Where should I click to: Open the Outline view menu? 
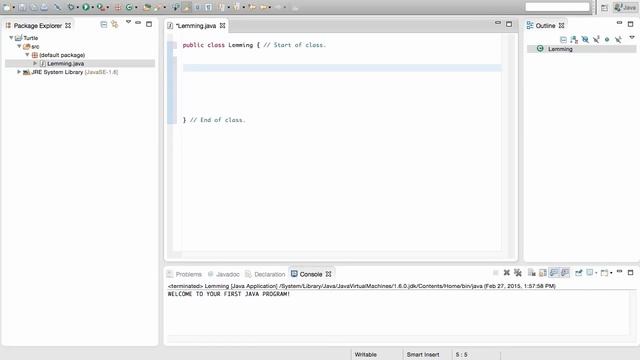(x=632, y=38)
